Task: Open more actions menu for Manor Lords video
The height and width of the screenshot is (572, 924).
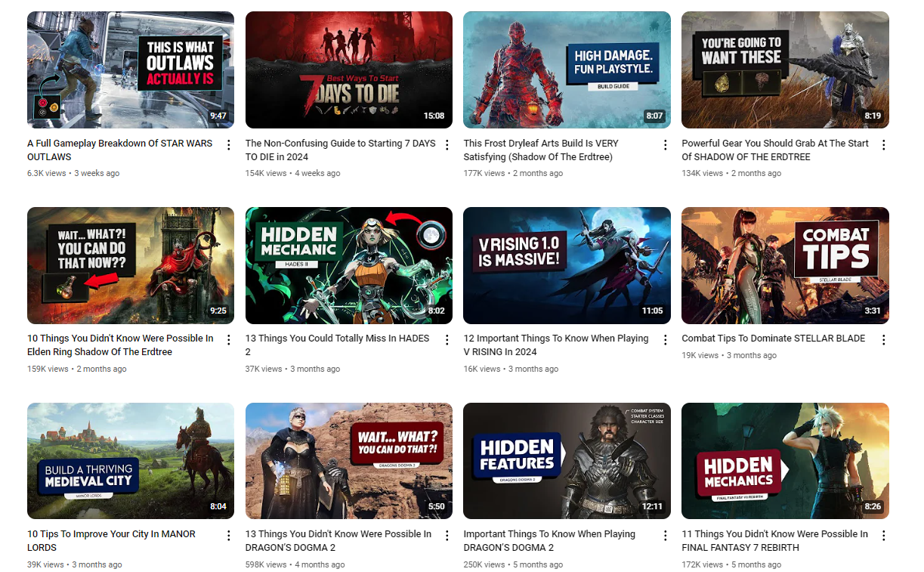Action: pyautogui.click(x=229, y=536)
